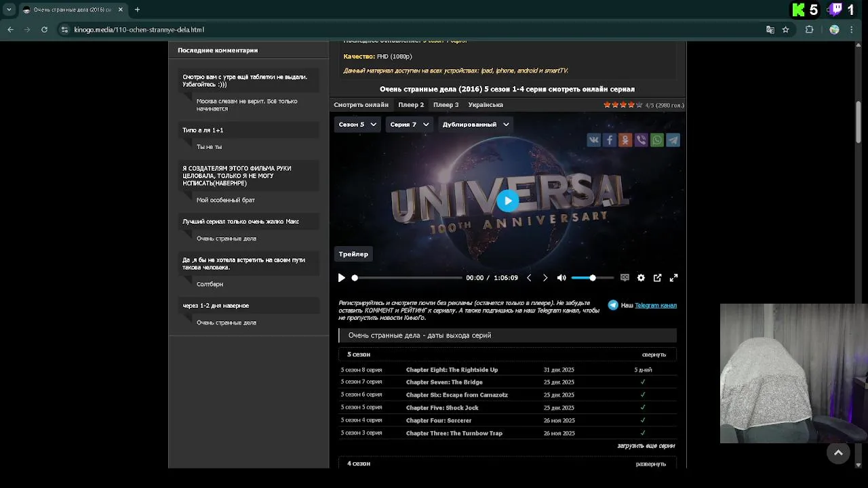Click the Kick viewer counter overlay
868x488 pixels.
(x=806, y=10)
